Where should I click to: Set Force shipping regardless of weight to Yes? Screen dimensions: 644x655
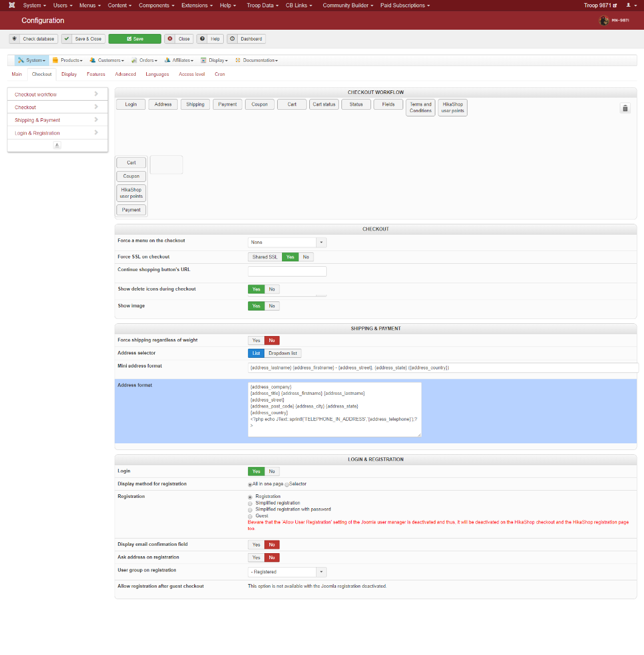point(256,341)
